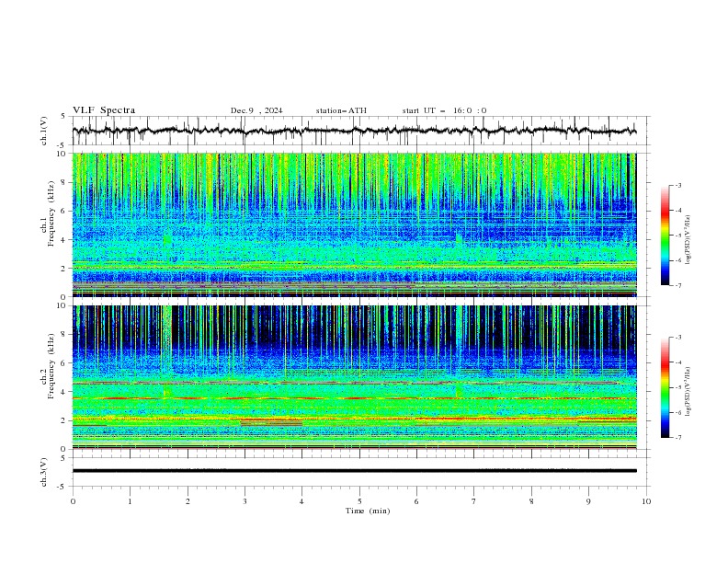Click the '-5' tick on the ch.1(V) axis
This screenshot has height=563, width=728.
(63, 145)
